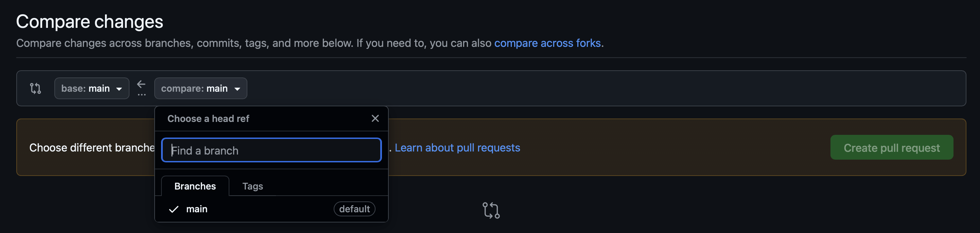Click the checkmark next to the main branch
Image resolution: width=980 pixels, height=233 pixels.
point(174,209)
